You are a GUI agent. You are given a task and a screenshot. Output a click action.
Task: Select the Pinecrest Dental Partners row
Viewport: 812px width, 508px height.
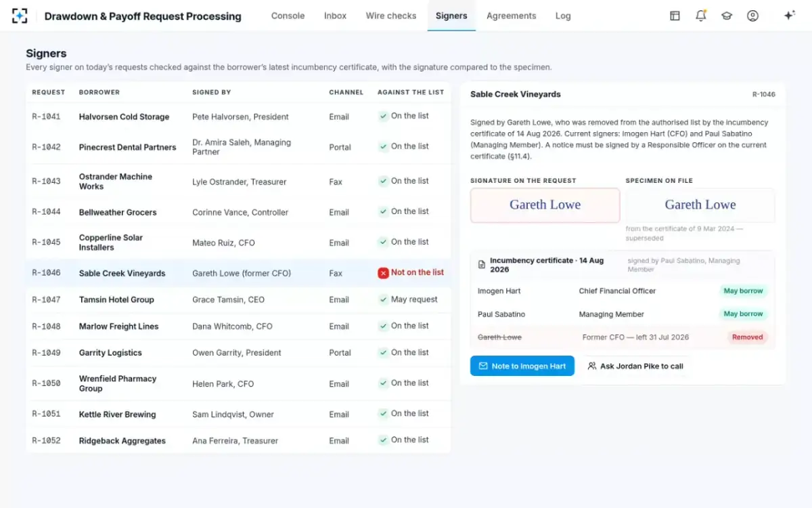point(238,147)
